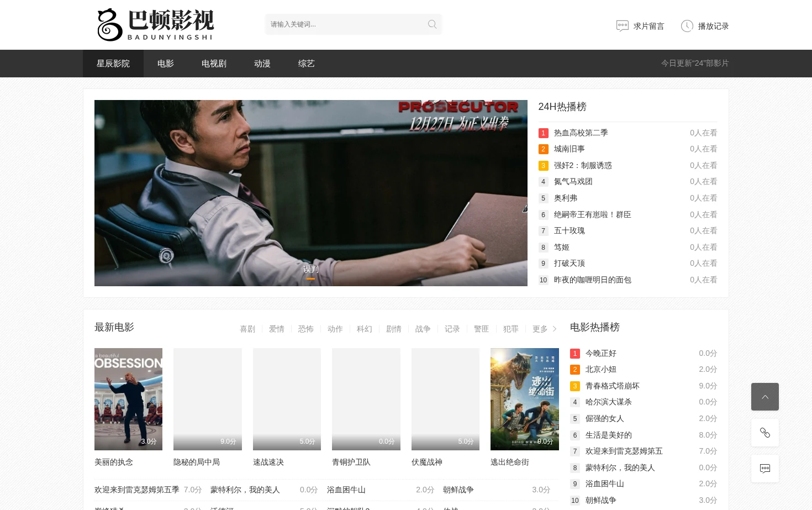Screen dimensions: 812x510
Task: Open 奥利弗 in hot list
Action: click(x=566, y=198)
